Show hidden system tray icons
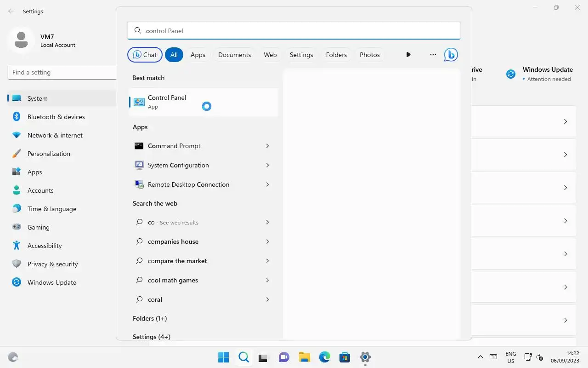Screen dimensions: 588x368 click(x=481, y=357)
